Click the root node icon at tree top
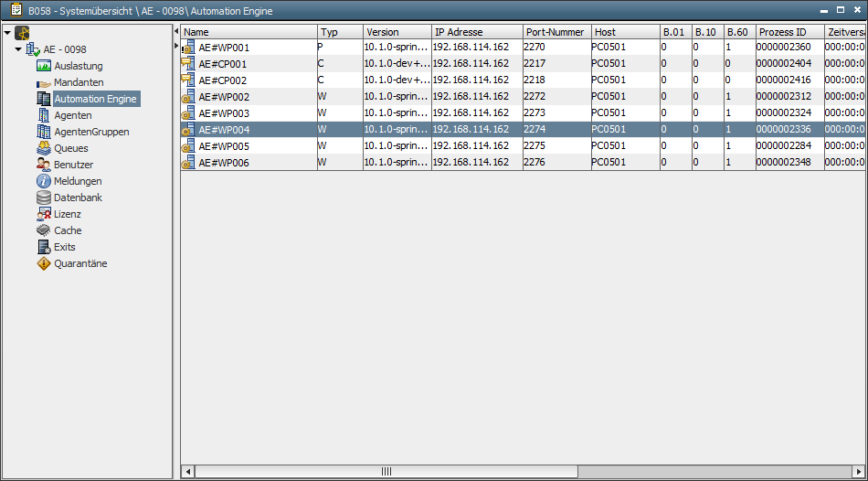The image size is (868, 481). pyautogui.click(x=22, y=33)
